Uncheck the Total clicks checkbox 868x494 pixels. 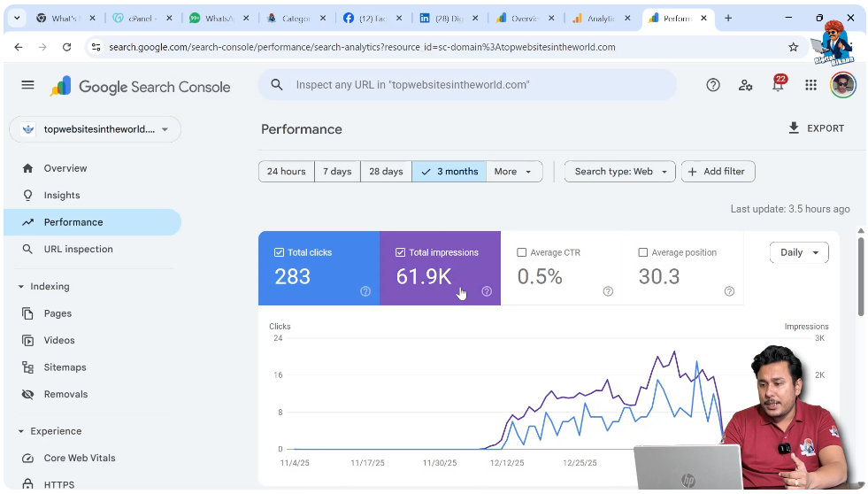279,252
